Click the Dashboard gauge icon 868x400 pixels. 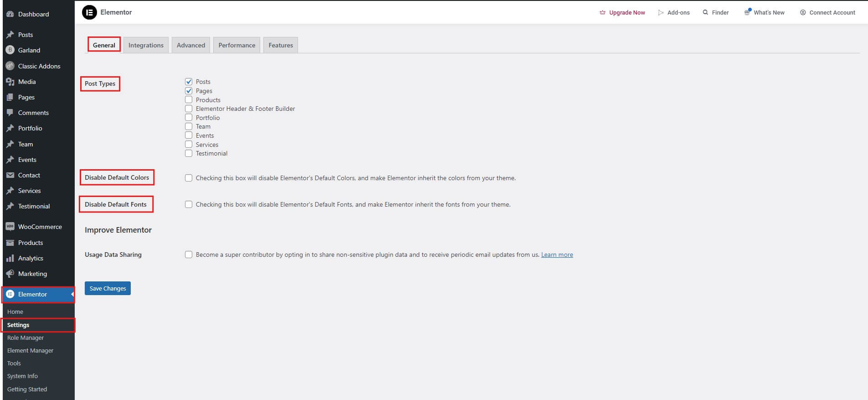tap(10, 14)
